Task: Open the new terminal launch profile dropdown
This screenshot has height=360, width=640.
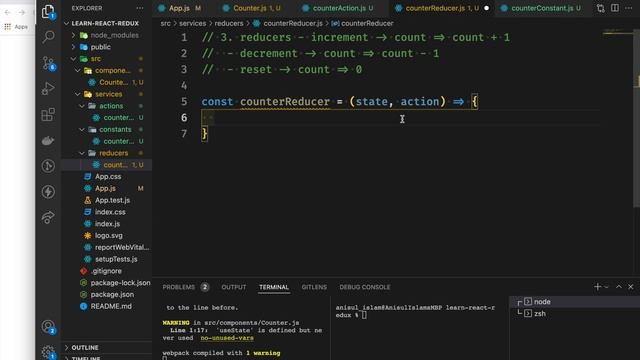Action: pyautogui.click(x=606, y=287)
